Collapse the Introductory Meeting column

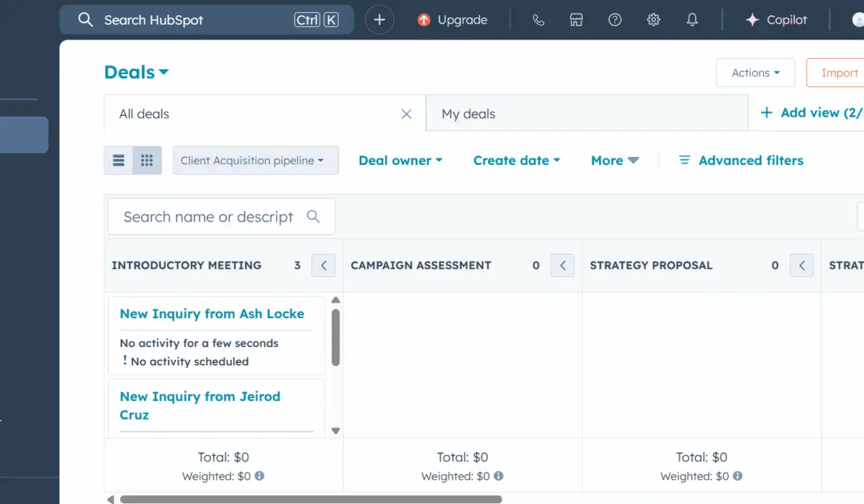click(x=323, y=266)
